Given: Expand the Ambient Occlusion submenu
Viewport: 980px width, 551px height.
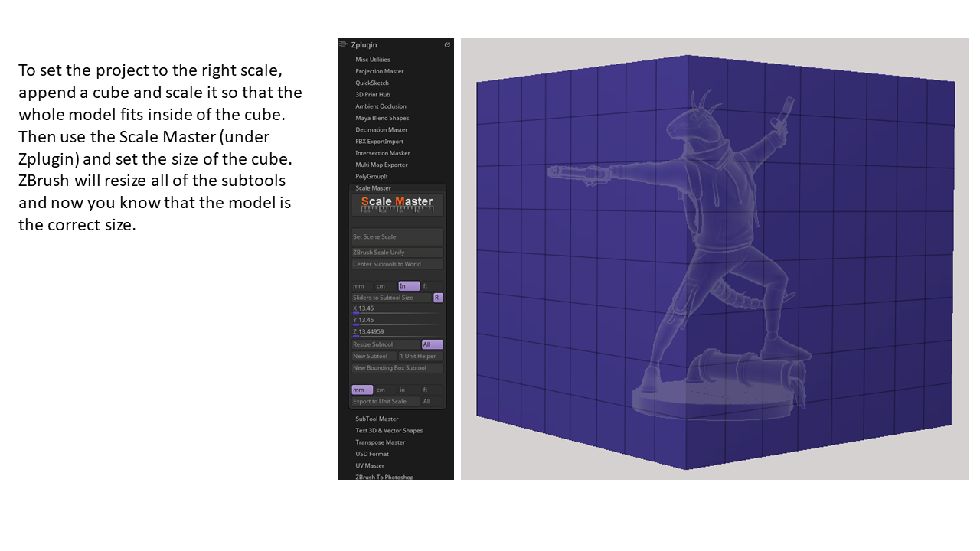Looking at the screenshot, I should point(381,106).
